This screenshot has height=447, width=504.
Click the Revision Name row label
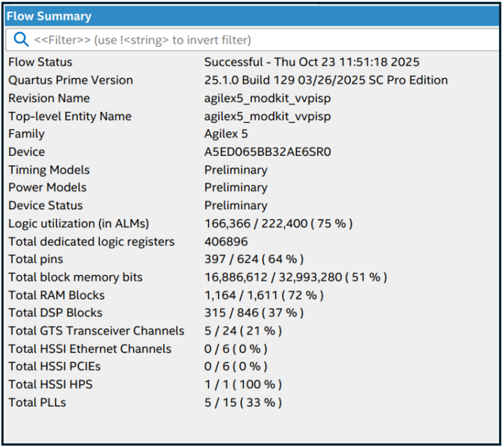[49, 98]
